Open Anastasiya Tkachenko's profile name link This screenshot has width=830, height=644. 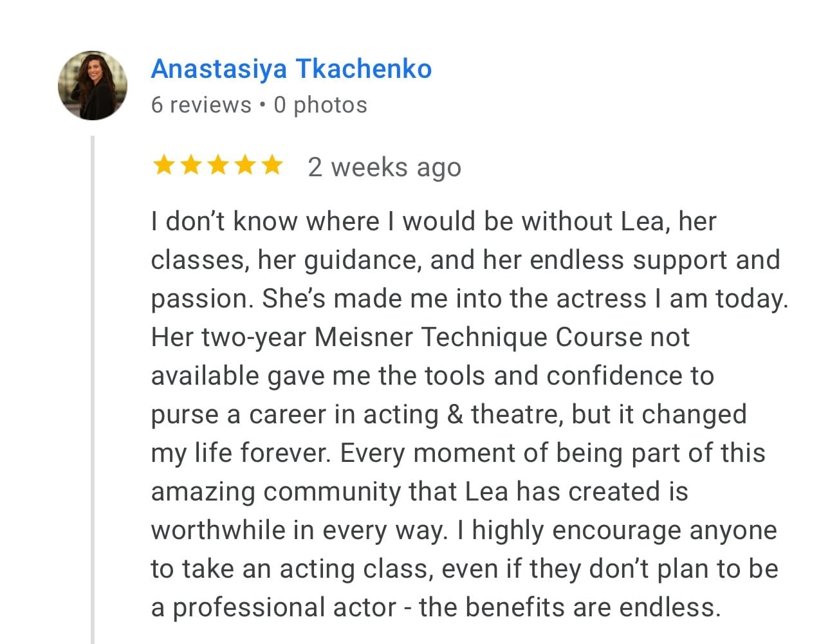coord(291,69)
